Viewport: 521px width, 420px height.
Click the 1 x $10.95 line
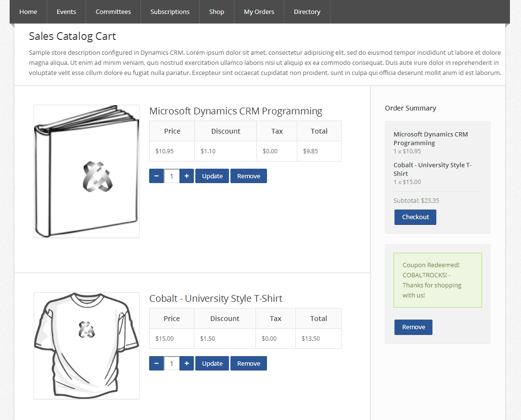[x=407, y=151]
